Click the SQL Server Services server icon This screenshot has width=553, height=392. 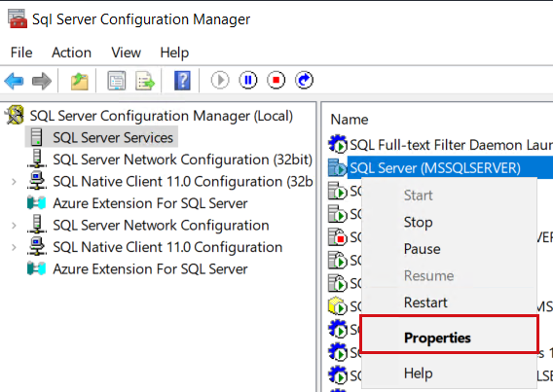(x=37, y=137)
